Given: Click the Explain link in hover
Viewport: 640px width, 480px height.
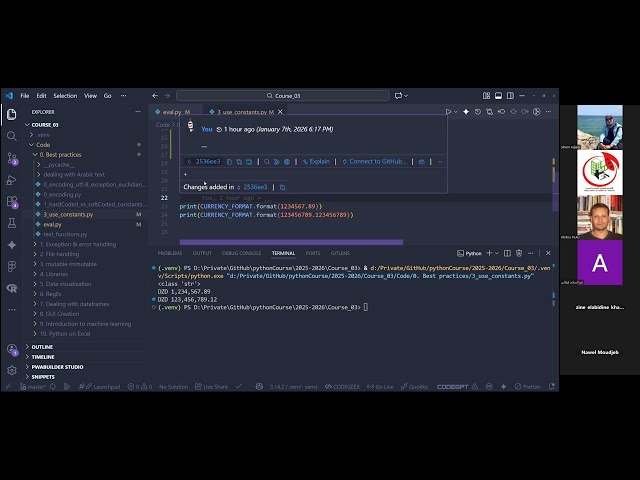Looking at the screenshot, I should pyautogui.click(x=316, y=162).
